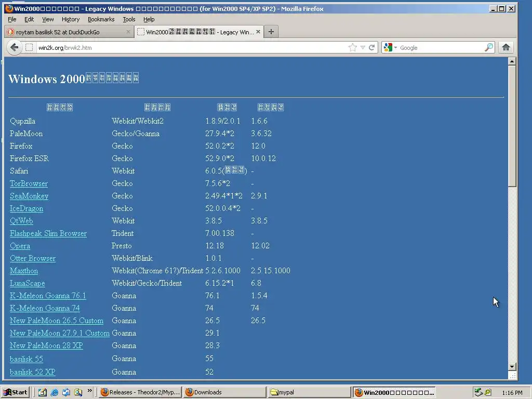Click the second system tray icon
The width and height of the screenshot is (532, 399).
coord(488,393)
